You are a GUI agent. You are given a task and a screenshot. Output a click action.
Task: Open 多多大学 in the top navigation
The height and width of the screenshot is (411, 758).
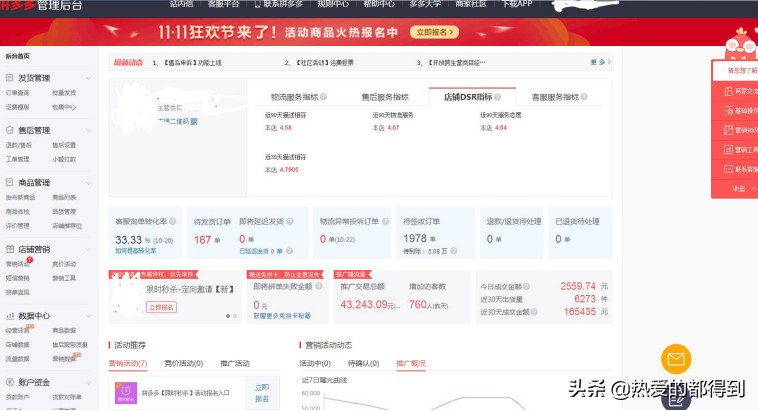click(x=424, y=4)
